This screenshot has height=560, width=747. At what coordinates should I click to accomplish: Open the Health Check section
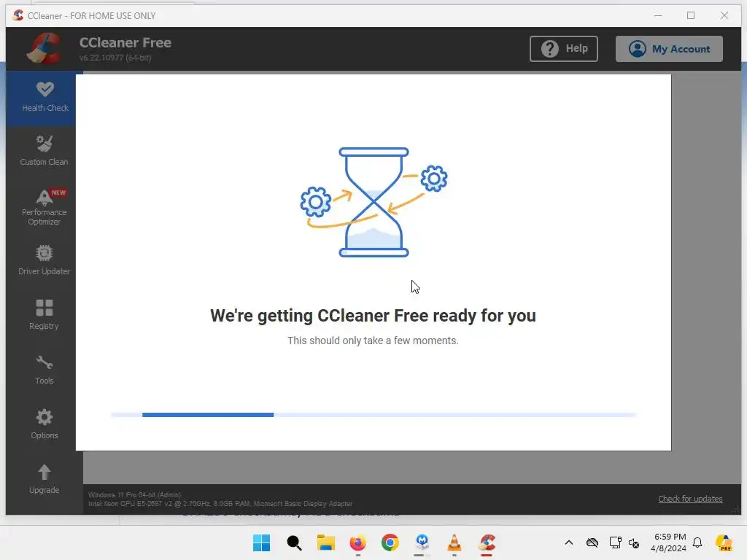coord(44,98)
